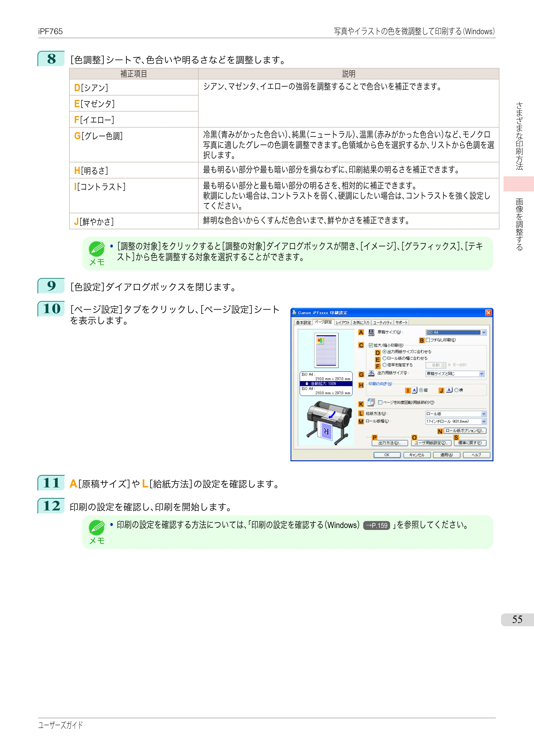Select ロール紙の幅に合わせる radio button
The width and height of the screenshot is (534, 756).
coord(384,358)
